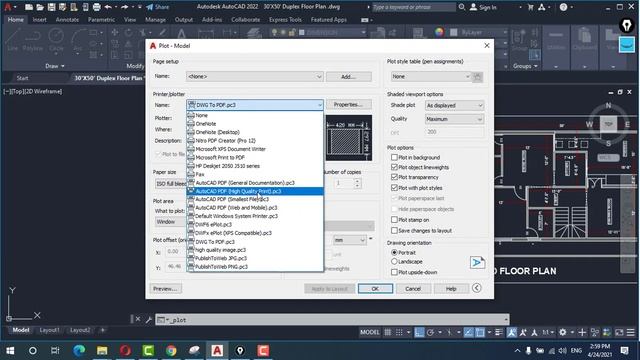Screen dimensions: 640x360
Task: Expand the Groups panel in ribbon
Action: (x=525, y=66)
